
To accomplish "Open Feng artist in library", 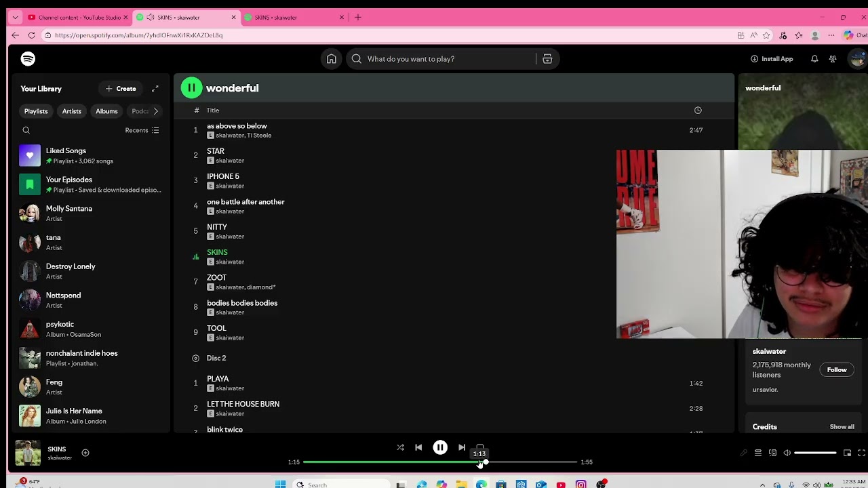I will click(90, 387).
